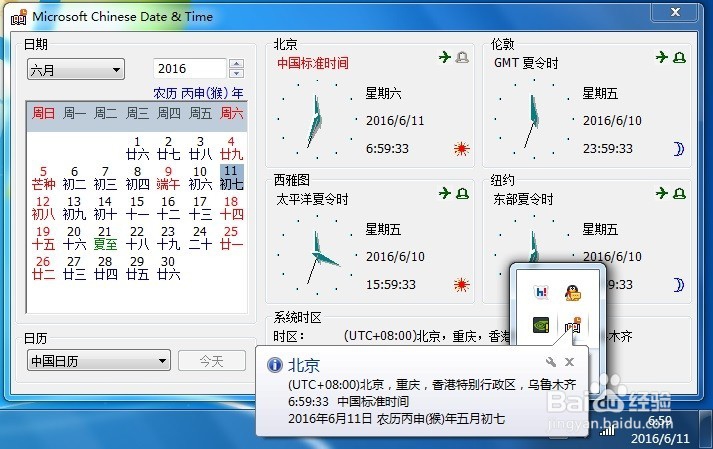
Task: Click the 2016/6/11 date in 北京 panel
Action: click(x=395, y=121)
